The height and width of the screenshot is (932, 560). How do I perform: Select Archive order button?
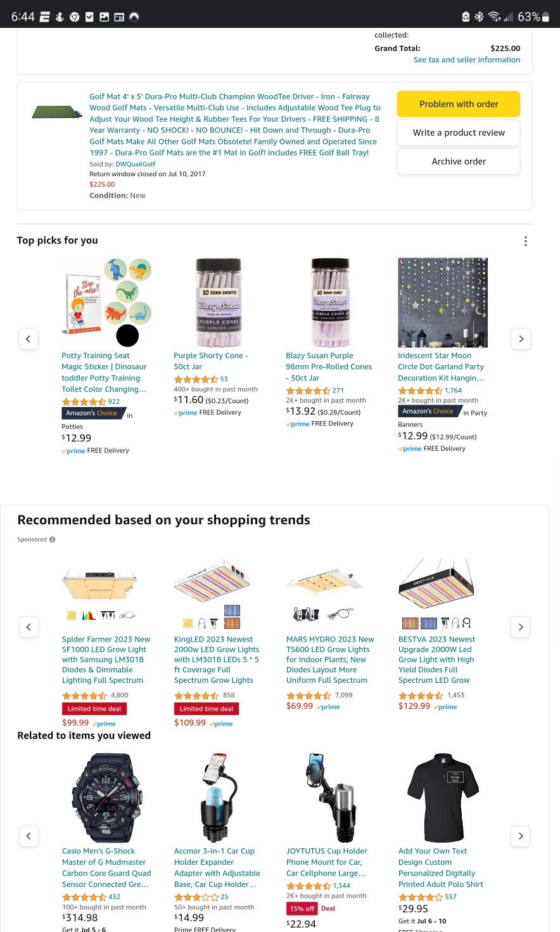coord(459,162)
